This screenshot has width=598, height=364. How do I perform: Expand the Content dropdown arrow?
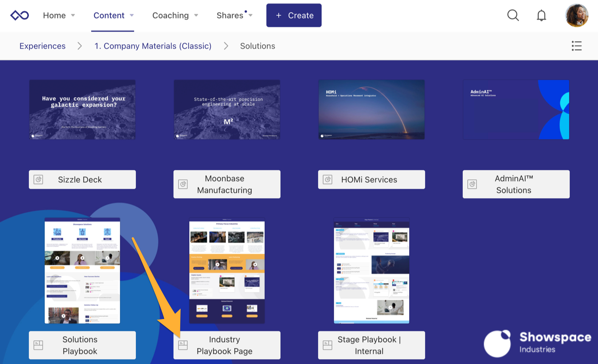pyautogui.click(x=131, y=15)
